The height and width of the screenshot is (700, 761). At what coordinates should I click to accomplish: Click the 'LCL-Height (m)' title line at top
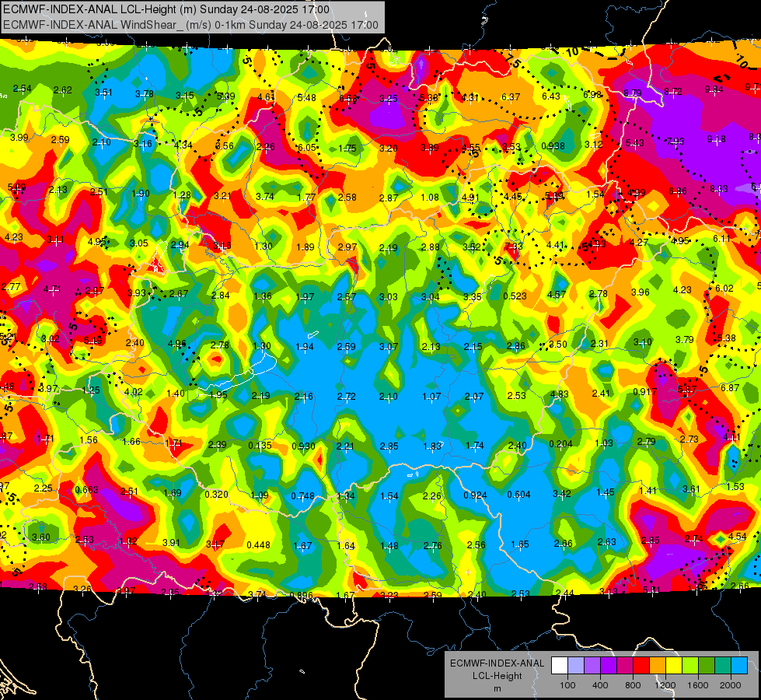(x=166, y=9)
